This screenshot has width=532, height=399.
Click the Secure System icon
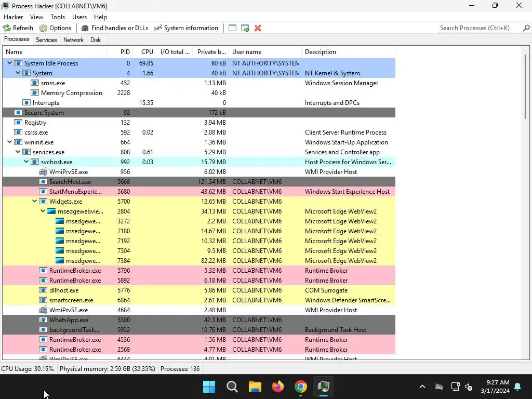(x=18, y=112)
